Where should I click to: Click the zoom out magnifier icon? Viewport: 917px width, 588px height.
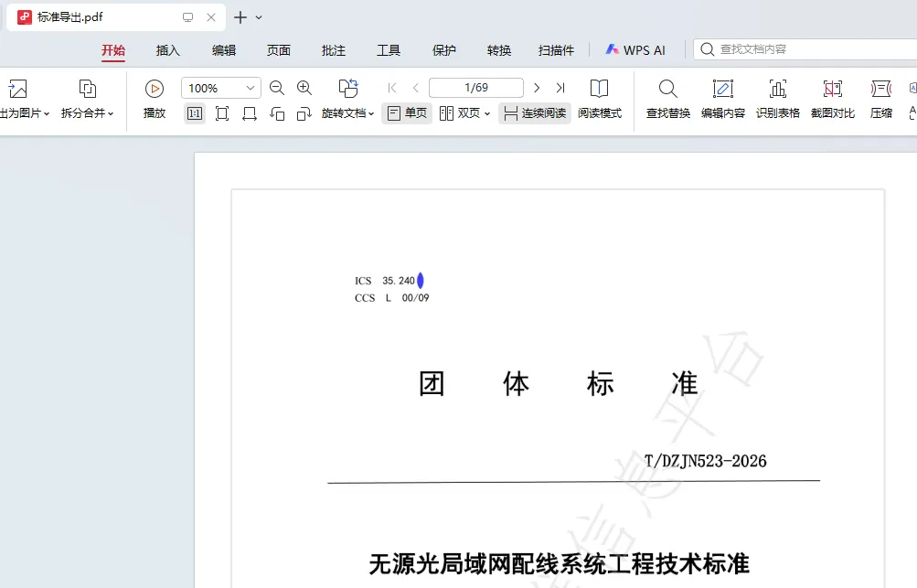(x=277, y=89)
